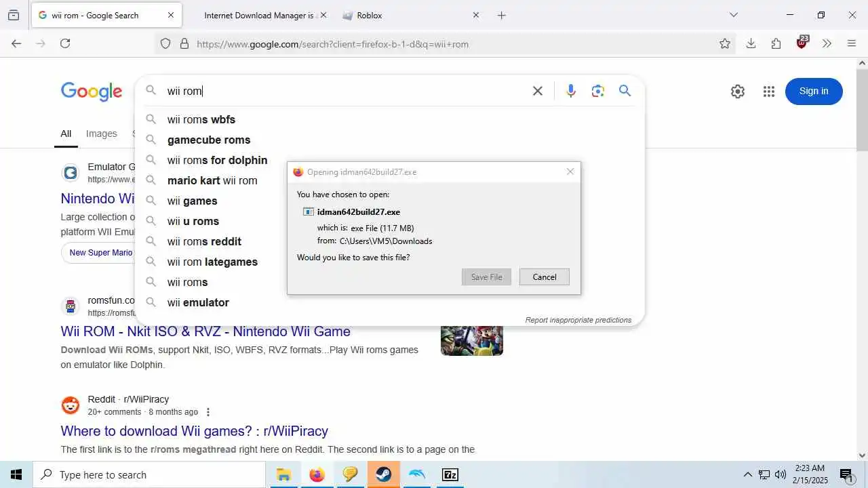
Task: Click the New Super Mario chip
Action: click(x=99, y=253)
